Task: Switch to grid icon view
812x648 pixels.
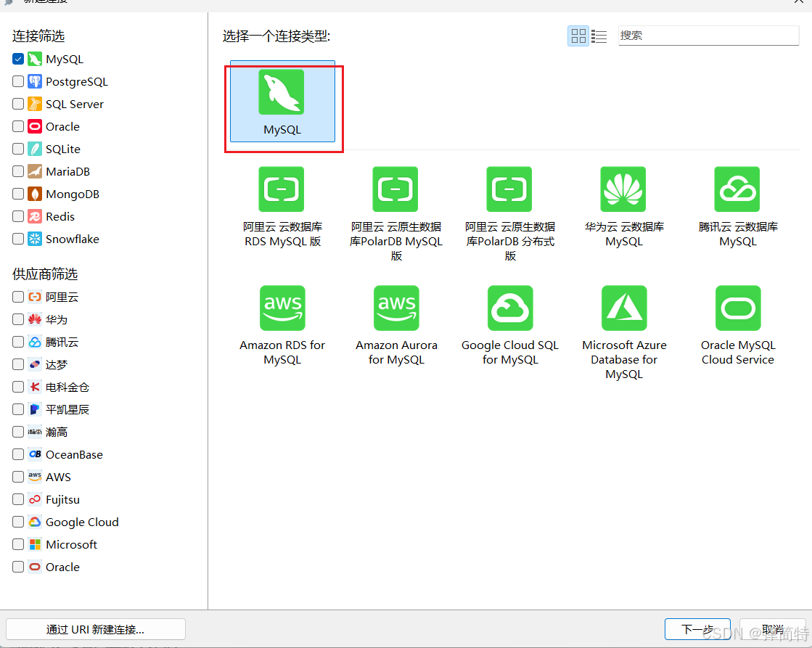Action: coord(578,36)
